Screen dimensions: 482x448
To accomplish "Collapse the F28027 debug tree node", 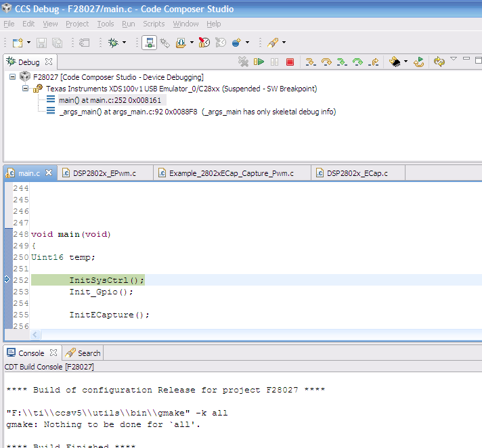I will 14,77.
